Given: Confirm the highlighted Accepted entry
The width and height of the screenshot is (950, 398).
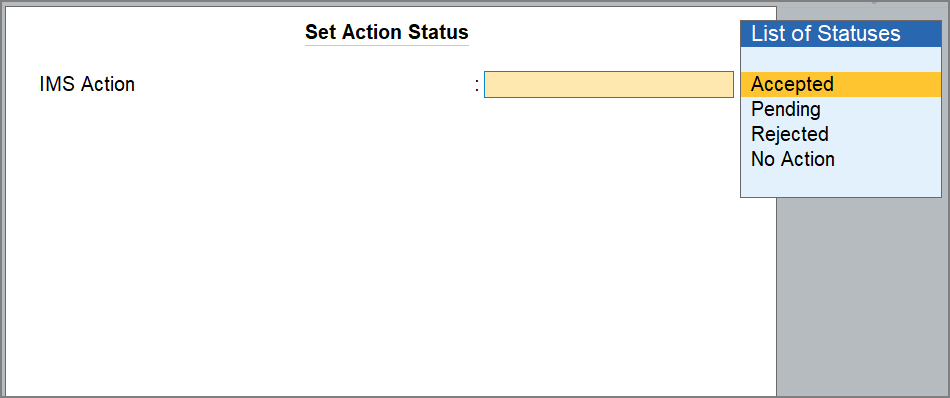Looking at the screenshot, I should [x=840, y=84].
